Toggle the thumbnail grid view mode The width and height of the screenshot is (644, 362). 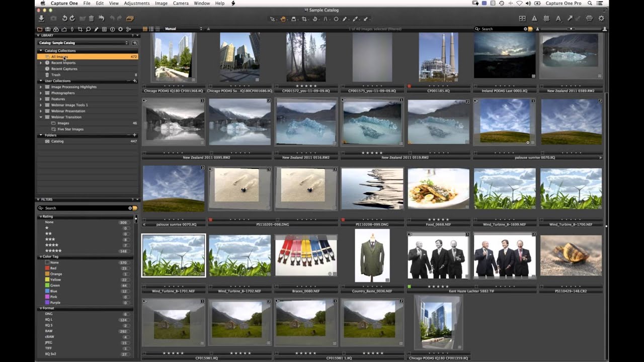[x=145, y=29]
